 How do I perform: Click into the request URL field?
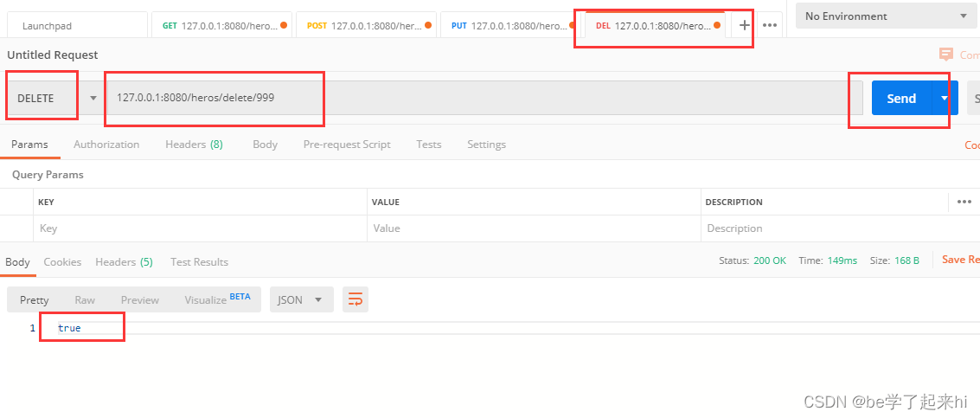point(484,99)
